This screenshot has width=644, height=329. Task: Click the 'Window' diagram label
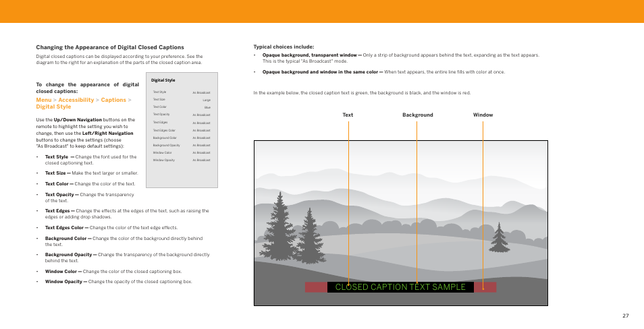(483, 115)
